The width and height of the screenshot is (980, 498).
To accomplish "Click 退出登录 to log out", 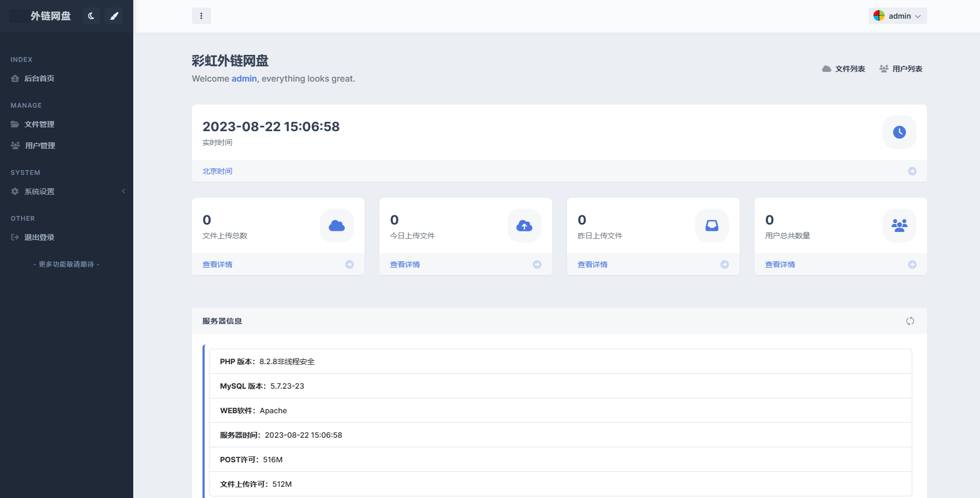I will pyautogui.click(x=39, y=237).
